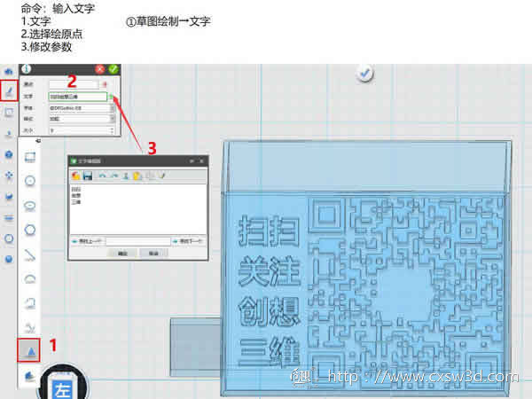Viewport: 532px width, 399px height.
Task: Click the size field stepper arrows
Action: 112,130
